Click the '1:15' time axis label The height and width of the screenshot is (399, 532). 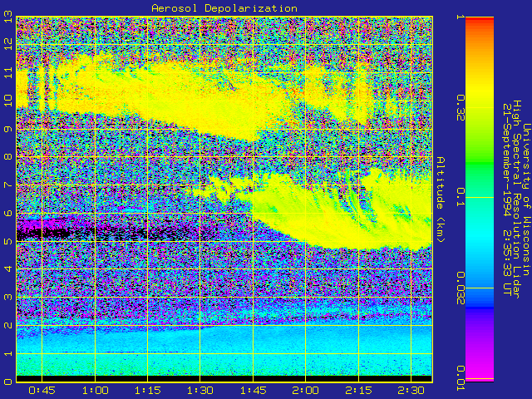pos(147,391)
